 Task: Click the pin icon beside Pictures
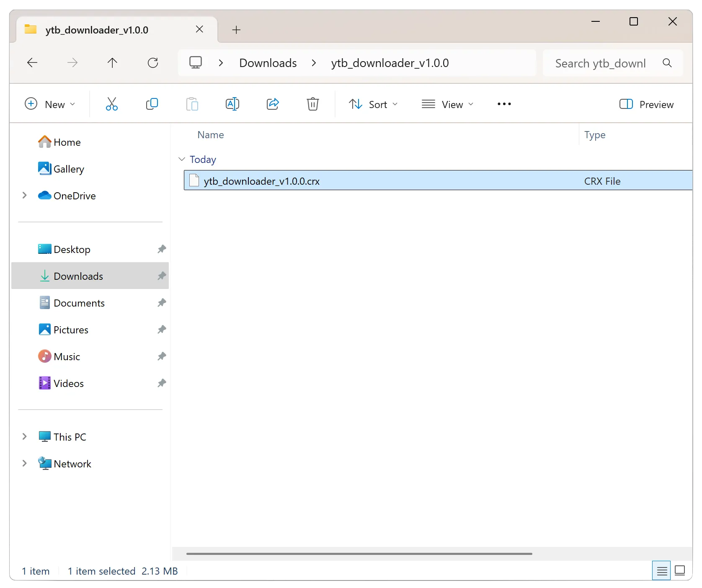coord(162,330)
